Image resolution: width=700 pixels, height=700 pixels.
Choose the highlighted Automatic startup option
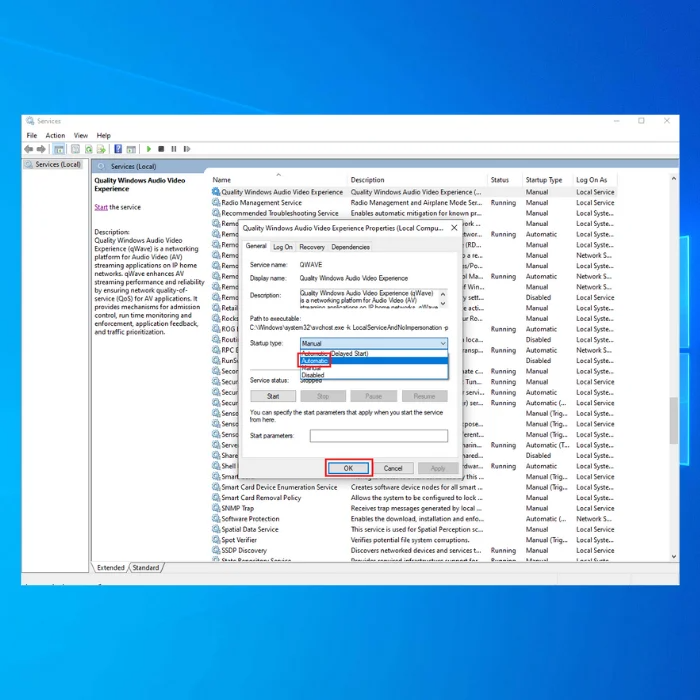click(374, 361)
